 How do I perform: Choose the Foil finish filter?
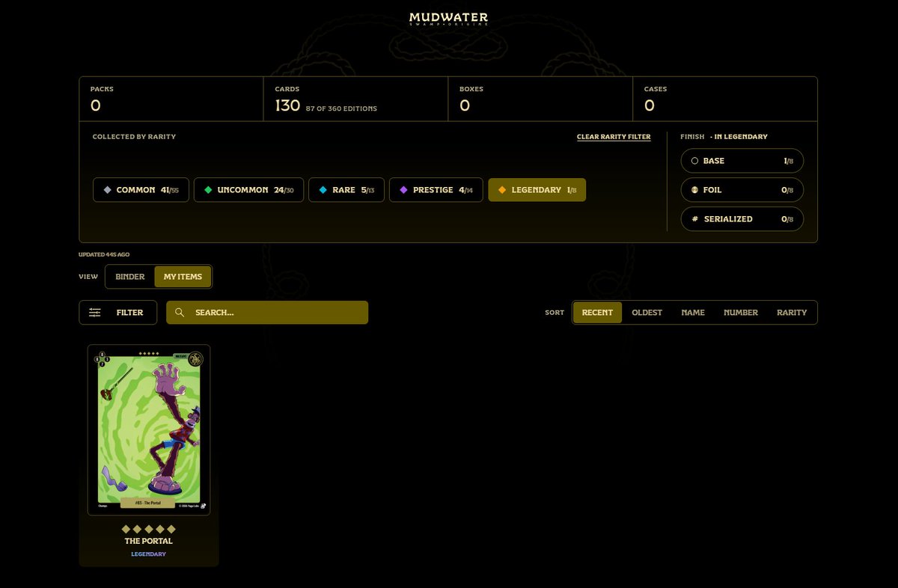pyautogui.click(x=742, y=190)
